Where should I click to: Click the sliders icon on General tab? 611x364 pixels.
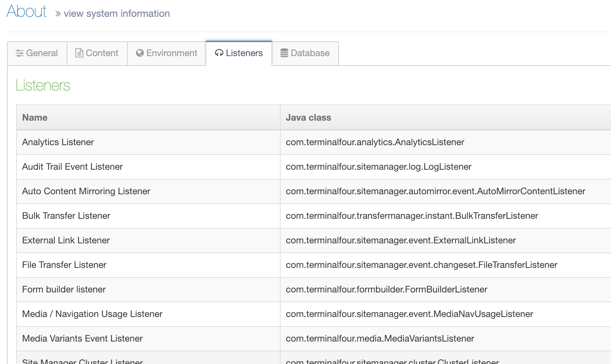coord(20,53)
